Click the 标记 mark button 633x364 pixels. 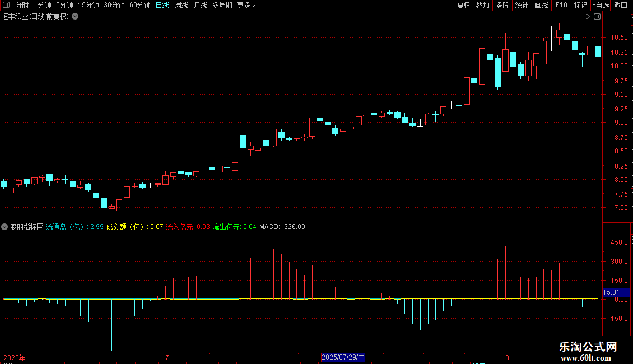(580, 5)
